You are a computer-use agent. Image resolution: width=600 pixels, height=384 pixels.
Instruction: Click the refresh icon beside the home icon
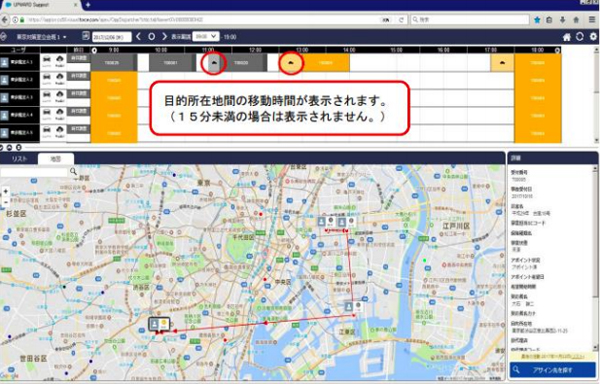coord(580,36)
